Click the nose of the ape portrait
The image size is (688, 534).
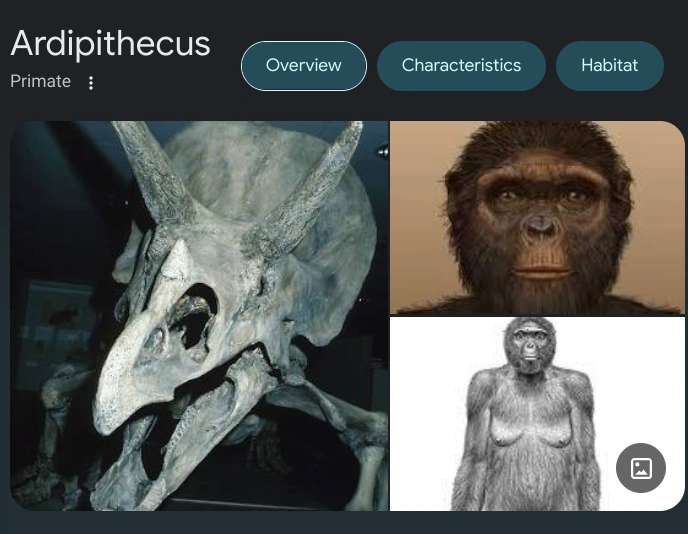click(541, 226)
